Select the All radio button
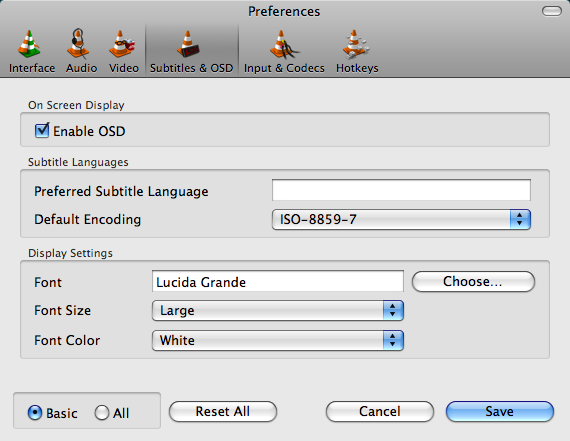 102,413
